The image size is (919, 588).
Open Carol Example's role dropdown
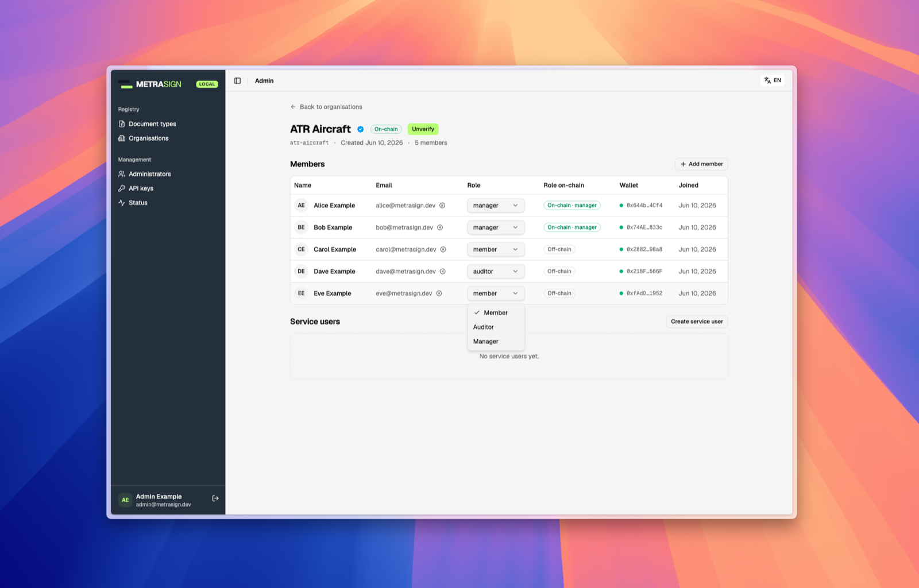pyautogui.click(x=496, y=250)
